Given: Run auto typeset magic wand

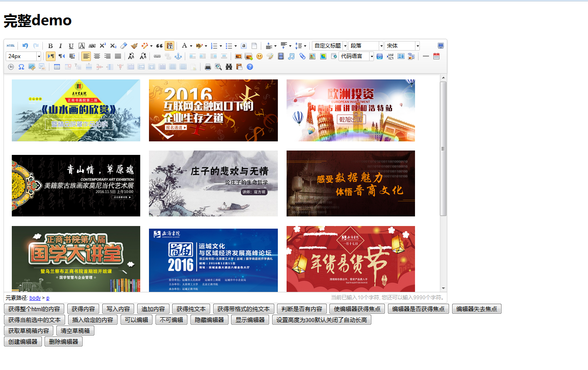Looking at the screenshot, I should coord(145,46).
